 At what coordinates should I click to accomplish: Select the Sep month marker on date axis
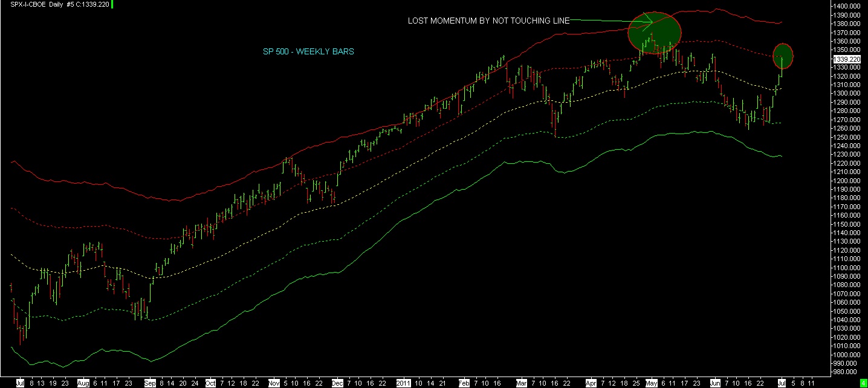point(150,383)
